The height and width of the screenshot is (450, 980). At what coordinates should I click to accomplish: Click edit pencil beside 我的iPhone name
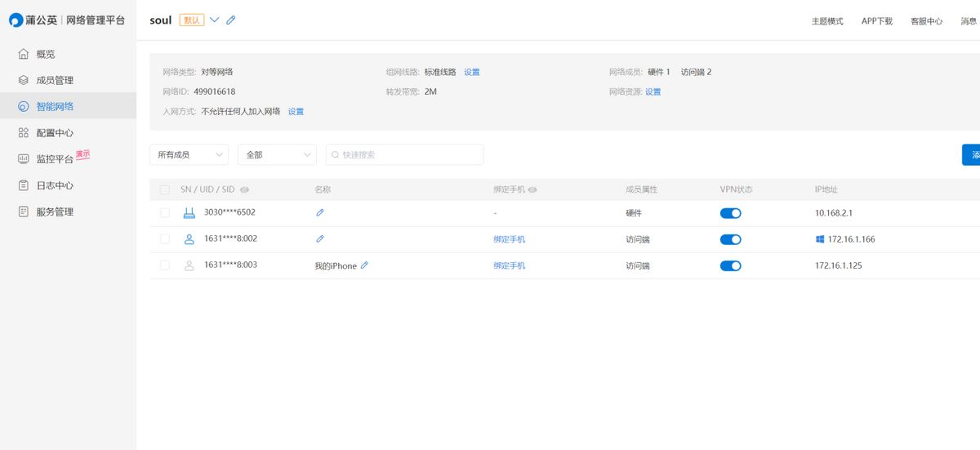click(364, 265)
